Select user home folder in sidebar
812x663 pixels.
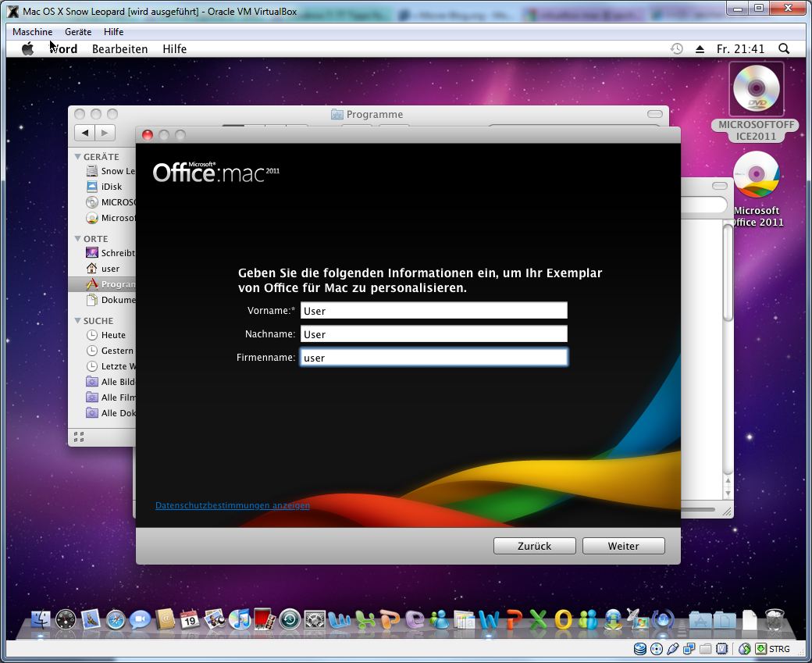coord(103,269)
